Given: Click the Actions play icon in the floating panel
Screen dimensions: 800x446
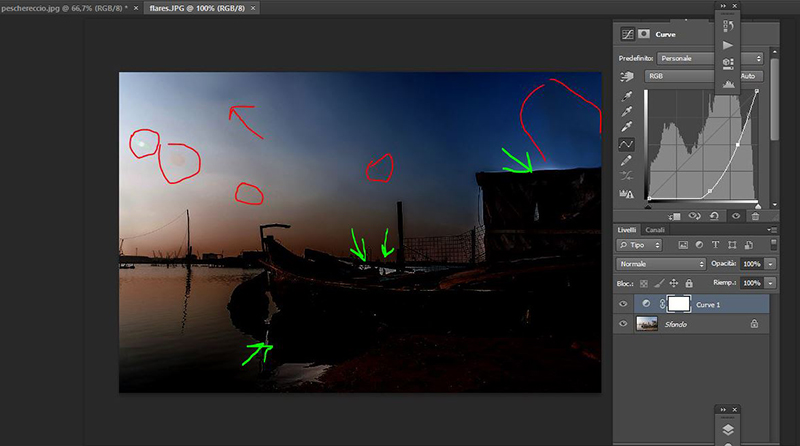Looking at the screenshot, I should [x=728, y=44].
